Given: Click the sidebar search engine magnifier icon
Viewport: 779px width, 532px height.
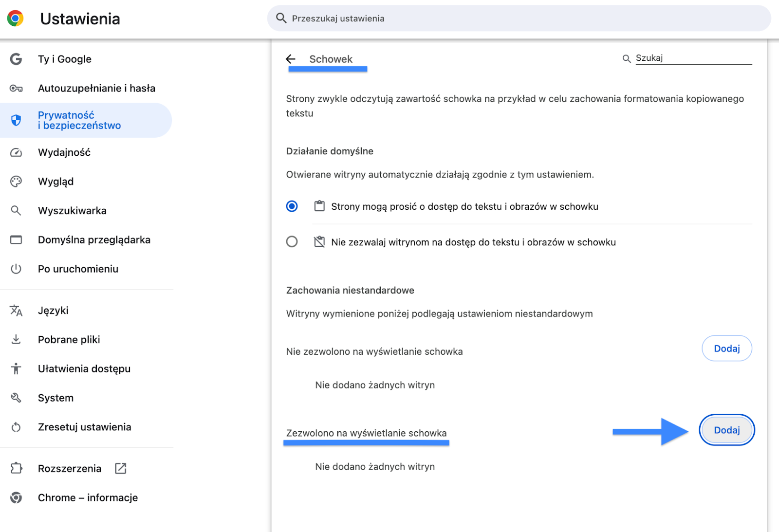Looking at the screenshot, I should 16,211.
